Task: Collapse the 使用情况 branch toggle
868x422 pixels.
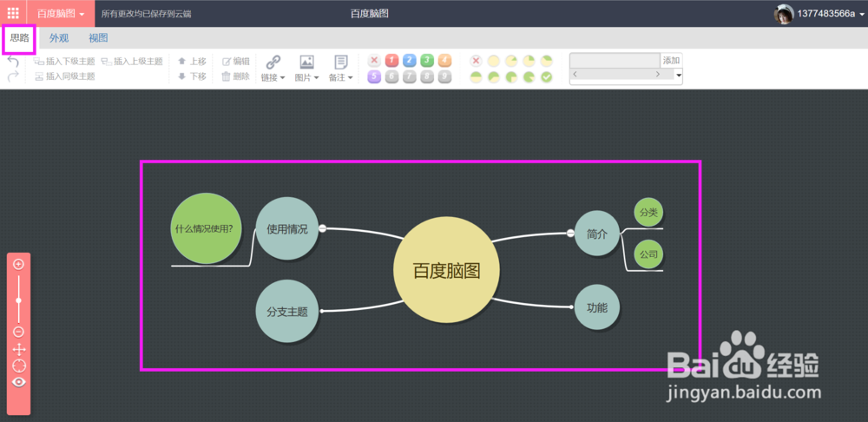Action: (323, 228)
